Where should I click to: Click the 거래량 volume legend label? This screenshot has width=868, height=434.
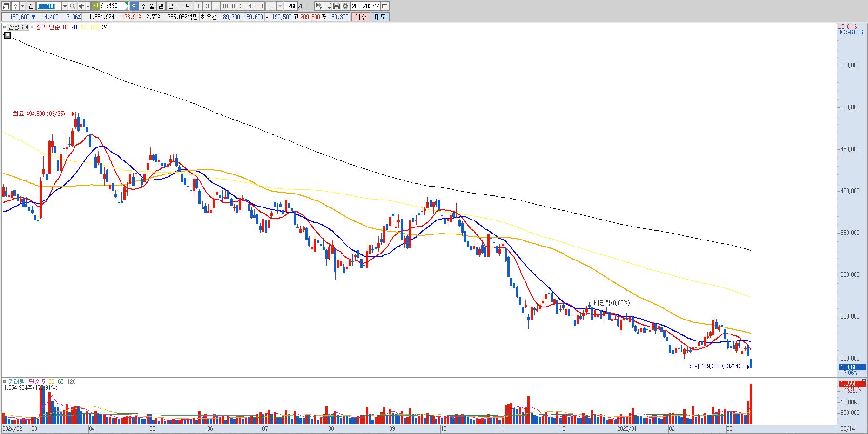[17, 381]
